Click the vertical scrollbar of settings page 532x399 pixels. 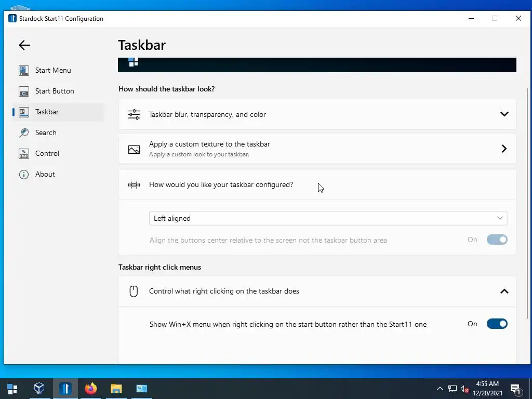(527, 204)
